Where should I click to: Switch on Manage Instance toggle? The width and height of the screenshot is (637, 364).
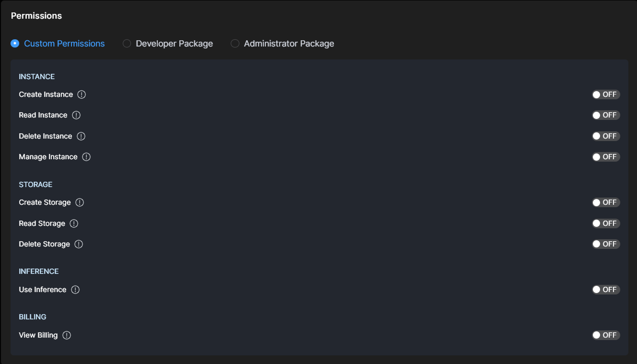[x=606, y=157]
